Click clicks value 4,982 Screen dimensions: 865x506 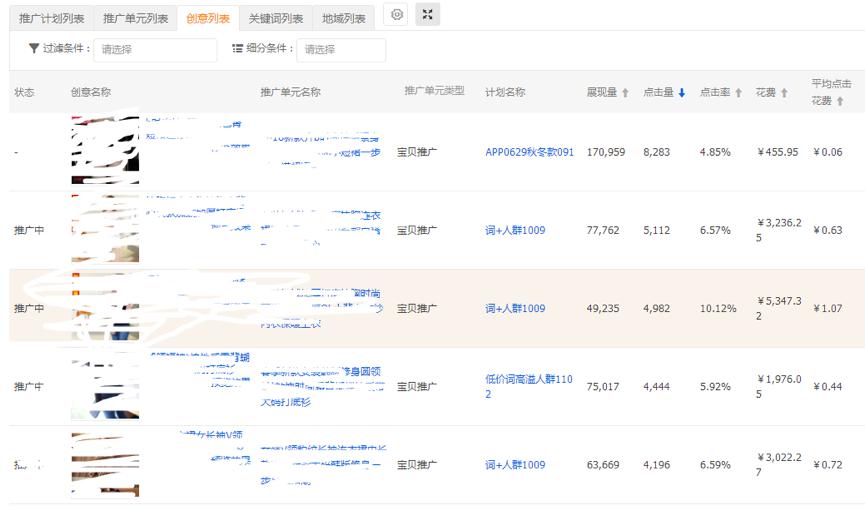[x=656, y=308]
